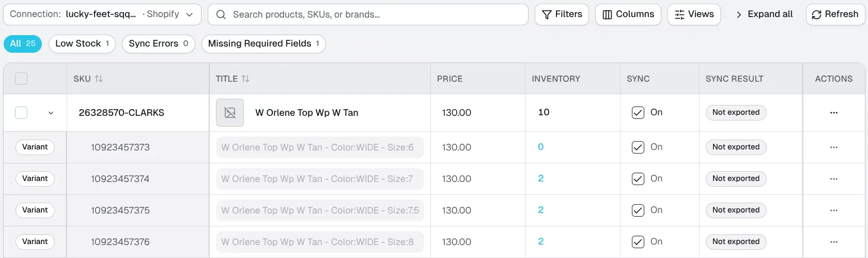The width and height of the screenshot is (868, 258).
Task: Click Not exported badge for 26328570-CLARKS
Action: [x=736, y=113]
